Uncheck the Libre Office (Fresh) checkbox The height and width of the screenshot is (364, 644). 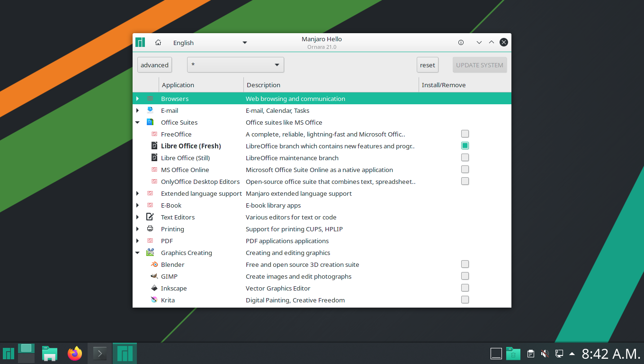coord(465,146)
